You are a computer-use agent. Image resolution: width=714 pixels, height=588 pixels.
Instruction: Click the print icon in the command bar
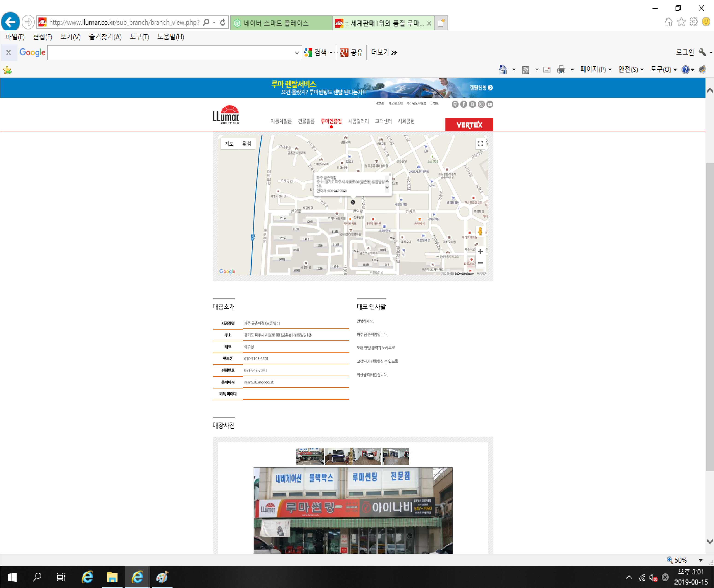click(x=561, y=70)
